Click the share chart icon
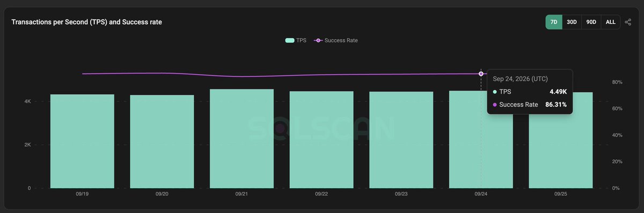The height and width of the screenshot is (213, 644). (x=628, y=22)
